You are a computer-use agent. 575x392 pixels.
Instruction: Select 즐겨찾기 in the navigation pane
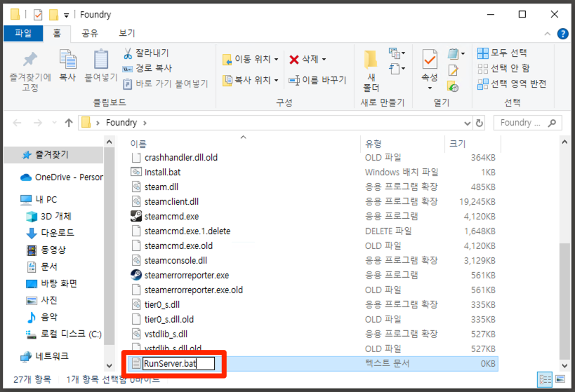pyautogui.click(x=53, y=155)
